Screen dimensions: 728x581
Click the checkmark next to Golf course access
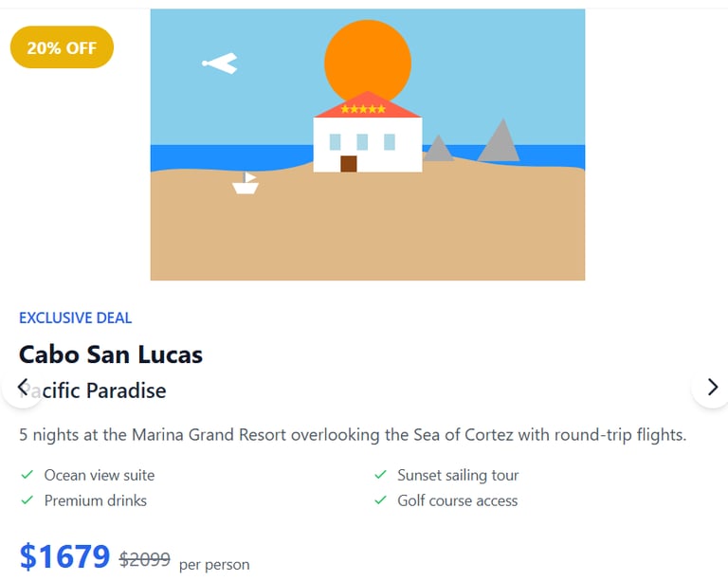pos(380,500)
